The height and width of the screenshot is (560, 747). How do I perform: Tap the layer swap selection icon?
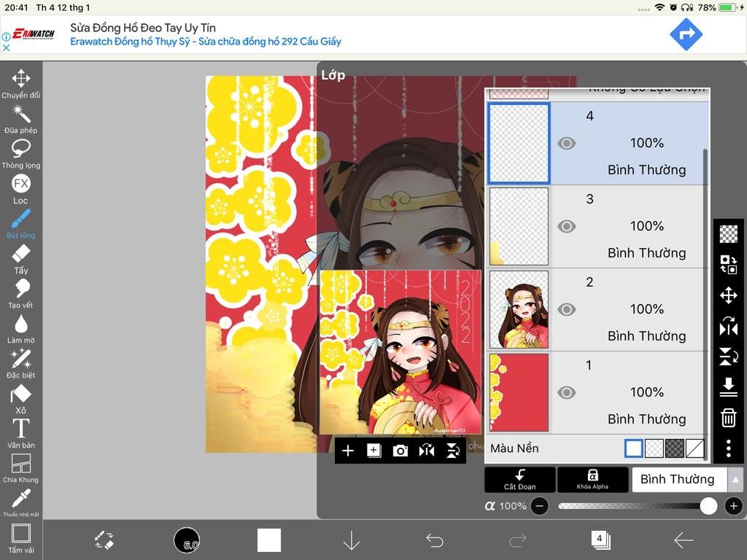pos(729,264)
